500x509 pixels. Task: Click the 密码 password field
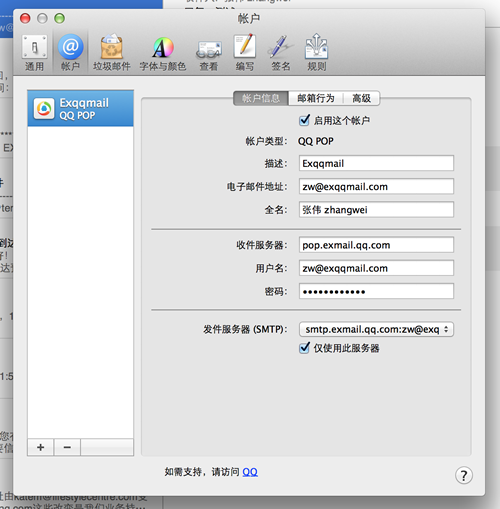click(376, 291)
